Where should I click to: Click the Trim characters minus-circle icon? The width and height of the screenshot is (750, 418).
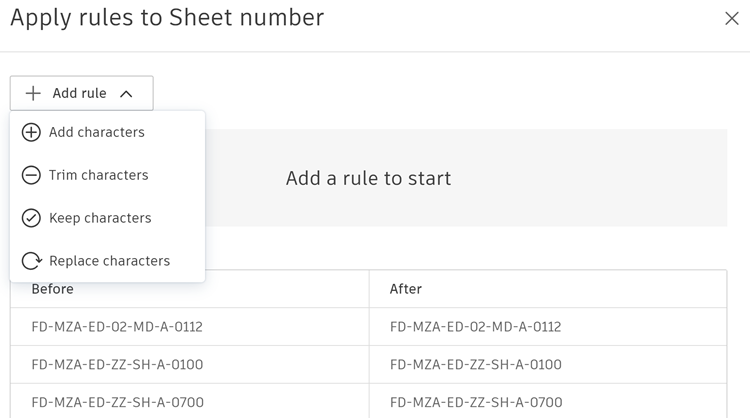(x=31, y=175)
